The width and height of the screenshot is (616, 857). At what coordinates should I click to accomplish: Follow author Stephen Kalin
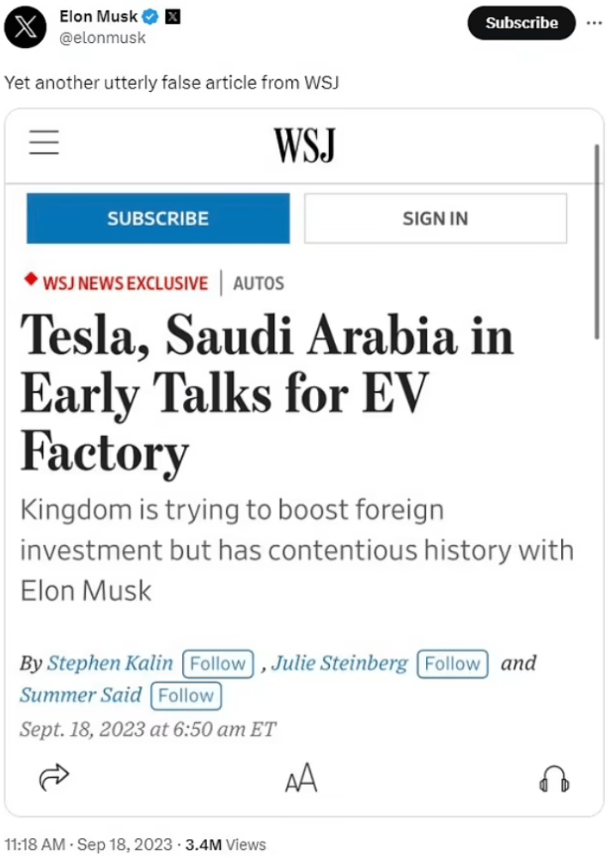pos(218,664)
